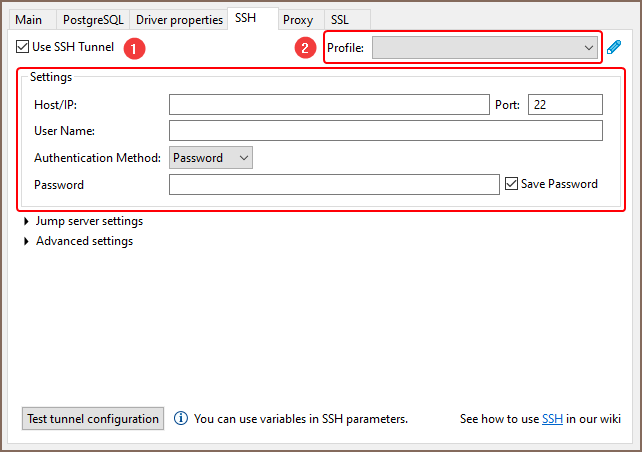
Task: Switch to the Main tab
Action: point(29,19)
